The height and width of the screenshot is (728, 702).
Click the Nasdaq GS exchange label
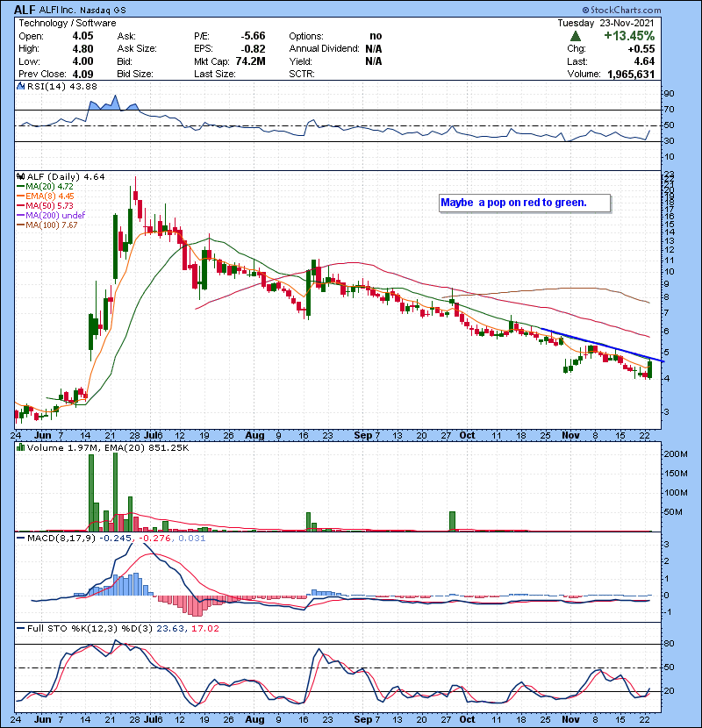(x=104, y=11)
